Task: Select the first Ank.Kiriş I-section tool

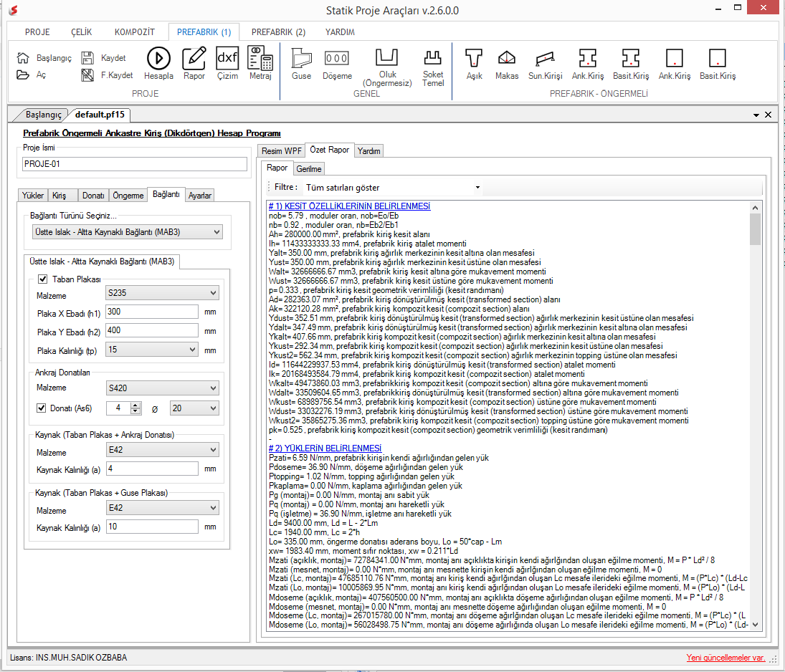Action: [x=588, y=64]
